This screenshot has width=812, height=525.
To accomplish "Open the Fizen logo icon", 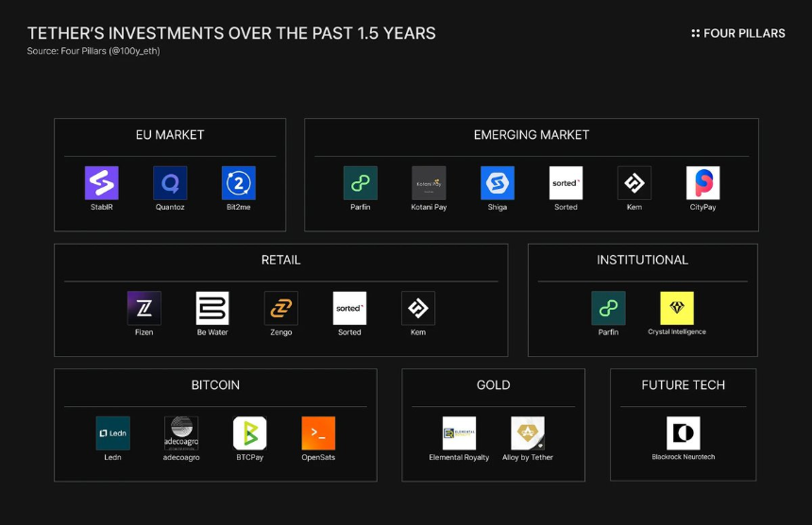I will (144, 308).
